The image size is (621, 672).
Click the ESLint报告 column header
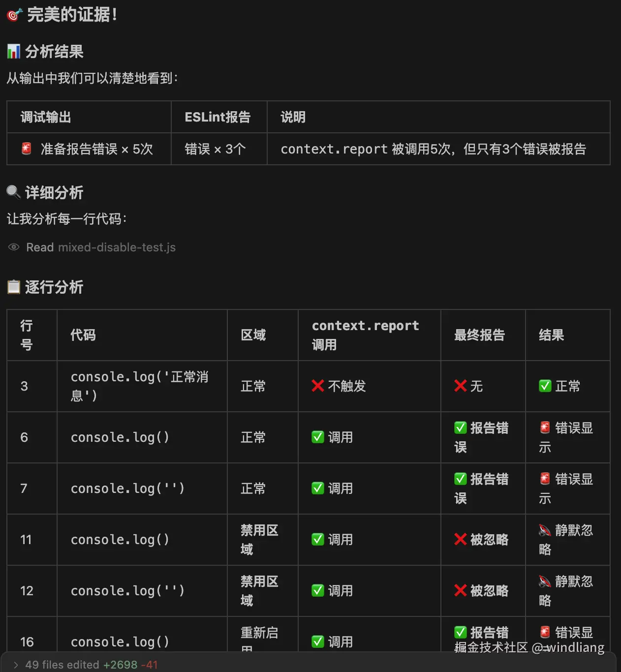pyautogui.click(x=217, y=117)
